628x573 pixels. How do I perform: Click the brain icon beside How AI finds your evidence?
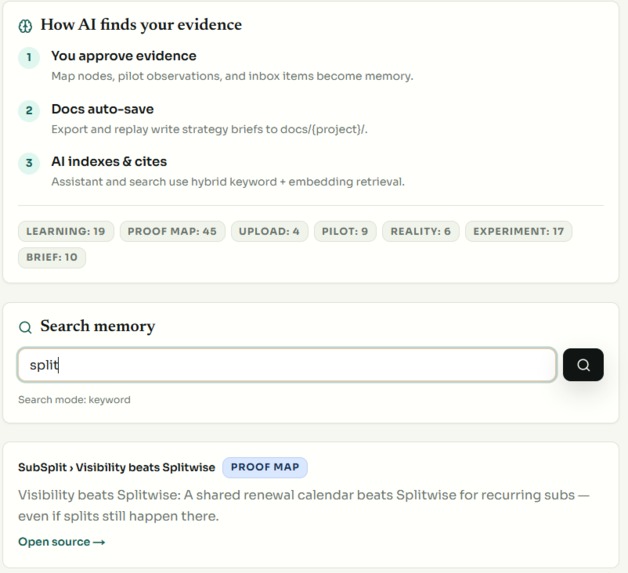coord(25,26)
